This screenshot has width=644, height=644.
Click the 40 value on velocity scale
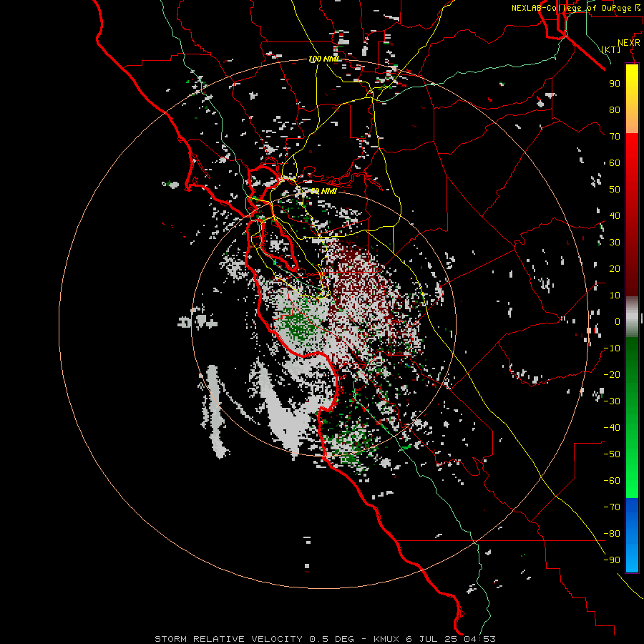coord(615,215)
